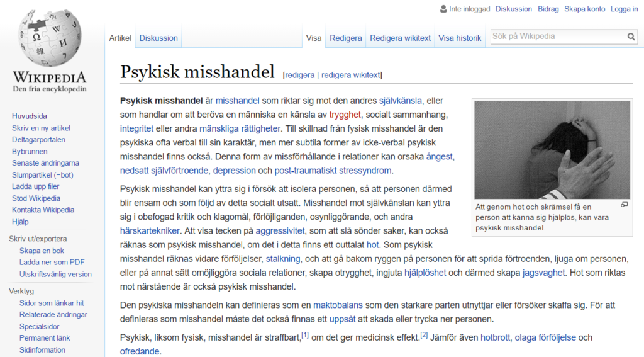This screenshot has width=644, height=357.
Task: Click Skapa en bok link
Action: coord(42,251)
